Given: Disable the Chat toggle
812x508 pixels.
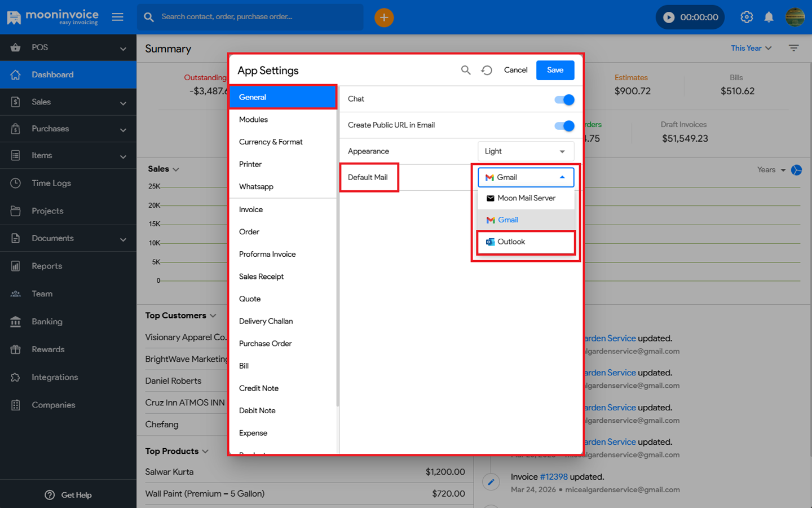Looking at the screenshot, I should 564,99.
